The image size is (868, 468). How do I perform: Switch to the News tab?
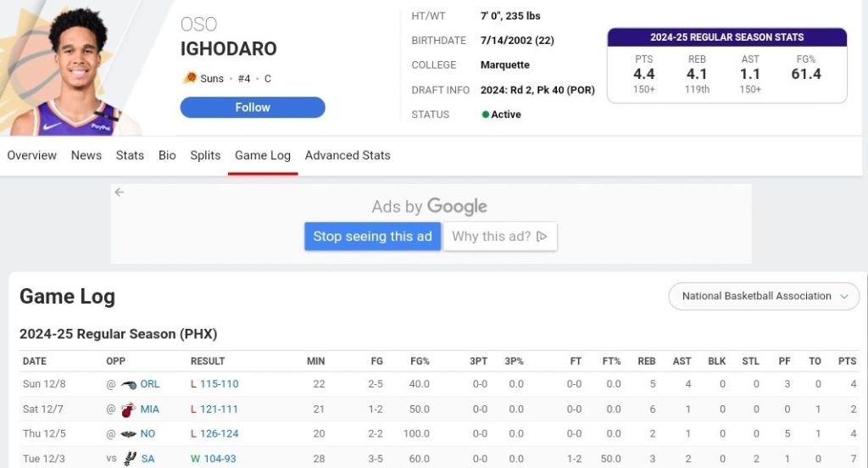[86, 155]
